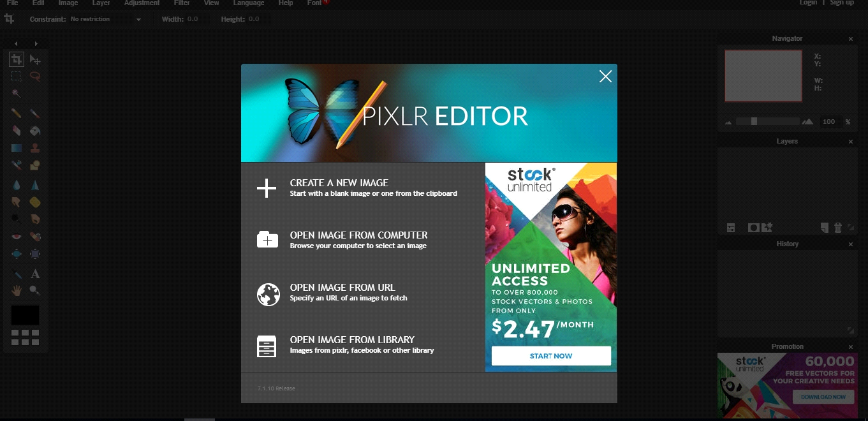Delete layer with the trash icon
Viewport: 868px width, 421px height.
click(x=838, y=228)
